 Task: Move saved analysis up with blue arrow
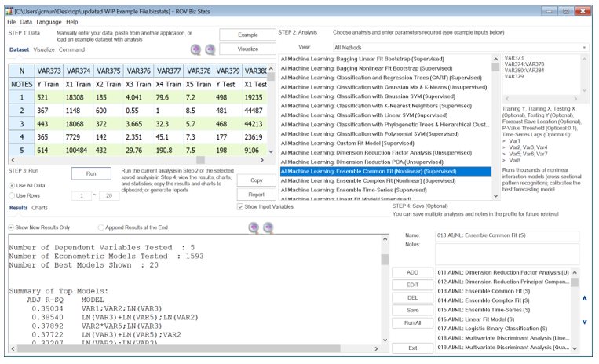(585, 298)
